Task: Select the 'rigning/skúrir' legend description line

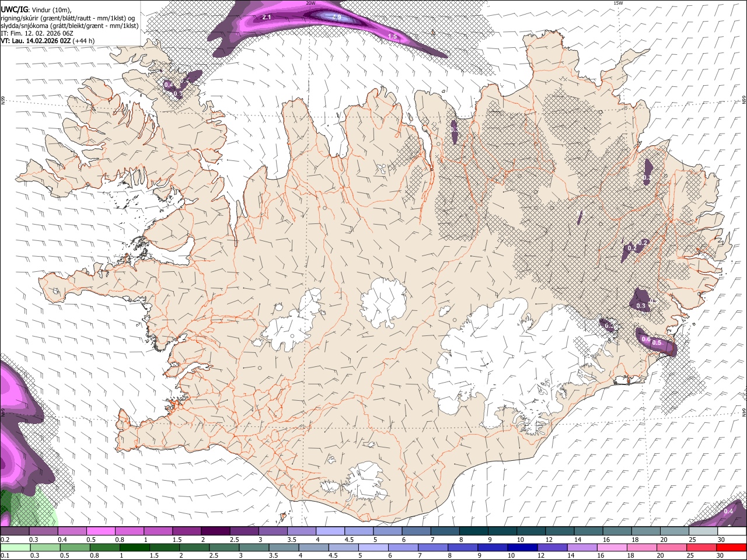Action: click(x=68, y=17)
